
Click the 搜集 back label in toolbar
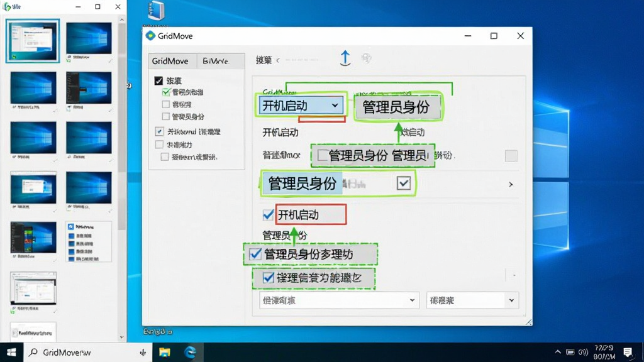tap(264, 60)
